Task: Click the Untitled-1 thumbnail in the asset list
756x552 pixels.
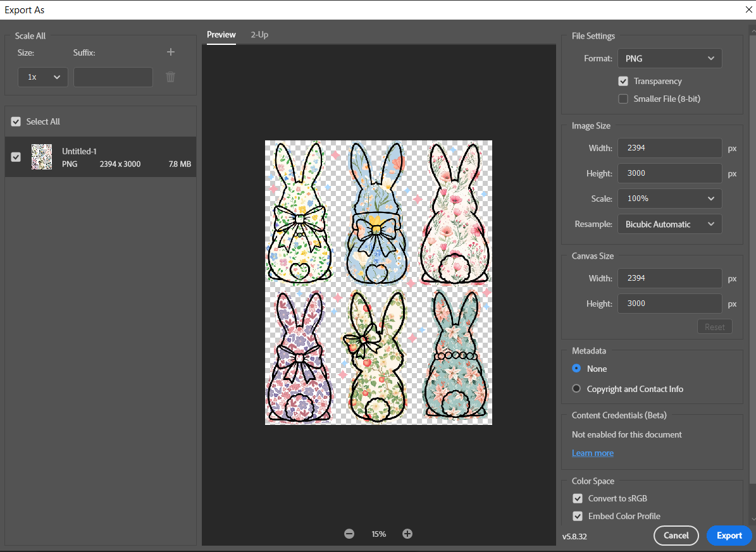Action: (42, 157)
